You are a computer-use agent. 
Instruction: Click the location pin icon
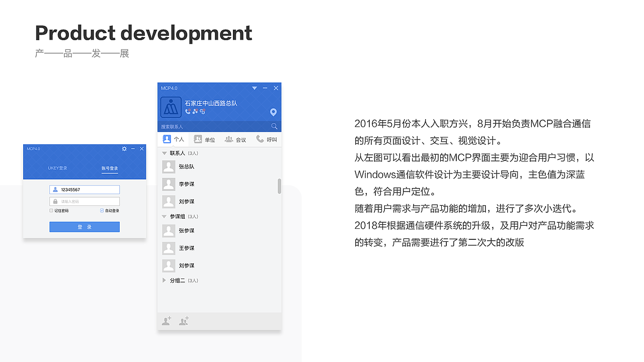click(273, 112)
